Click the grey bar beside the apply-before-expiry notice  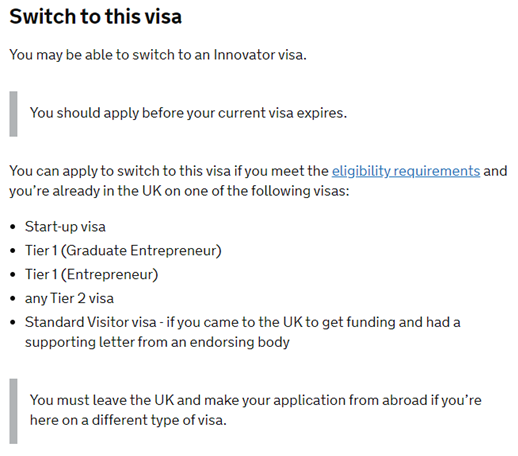13,114
